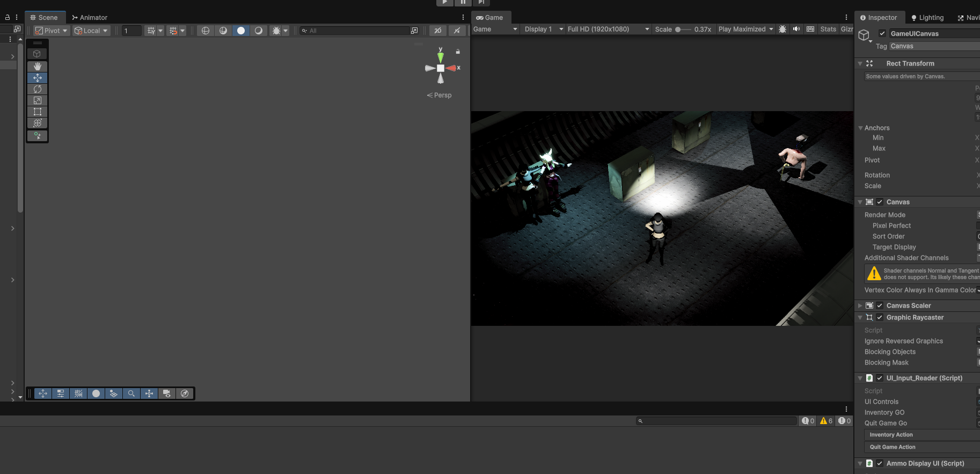The image size is (980, 474).
Task: Click the Pause button
Action: click(x=463, y=2)
